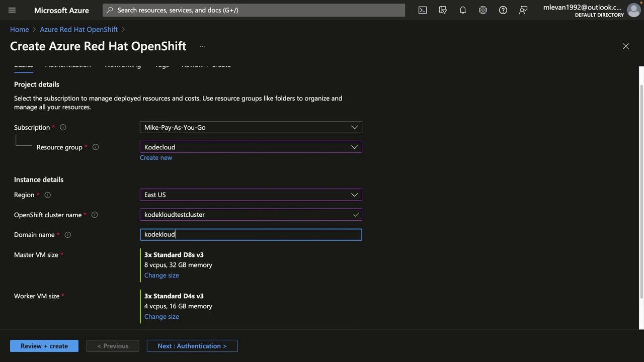Expand the Subscription dropdown
Screen dimensions: 644x362
(x=251, y=128)
